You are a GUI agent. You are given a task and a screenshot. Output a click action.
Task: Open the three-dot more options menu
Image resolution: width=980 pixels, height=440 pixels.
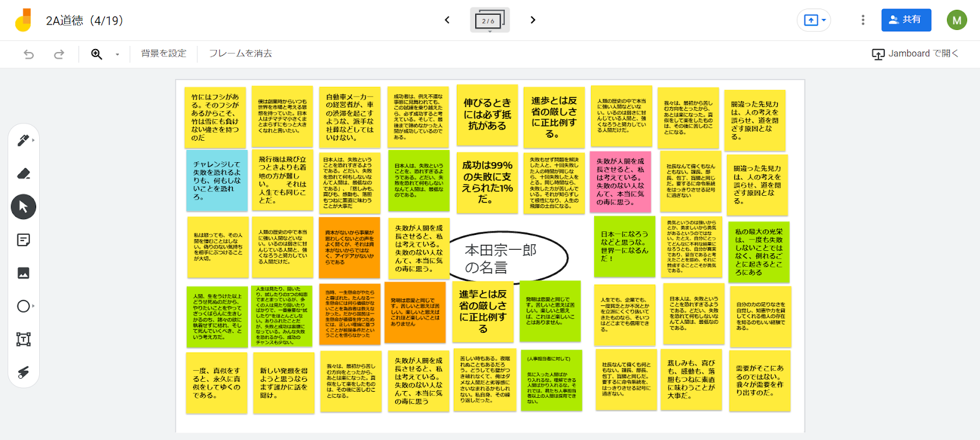(863, 20)
